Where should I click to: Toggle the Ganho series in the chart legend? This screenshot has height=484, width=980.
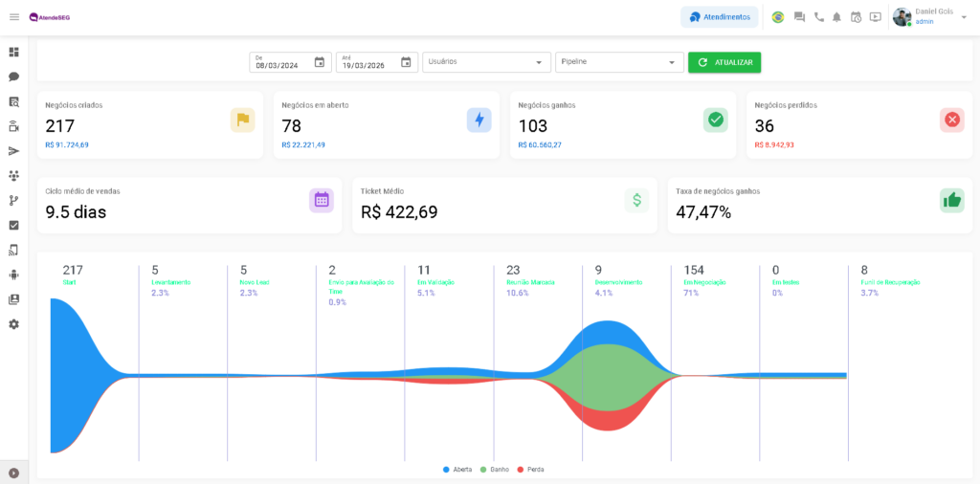click(x=494, y=470)
